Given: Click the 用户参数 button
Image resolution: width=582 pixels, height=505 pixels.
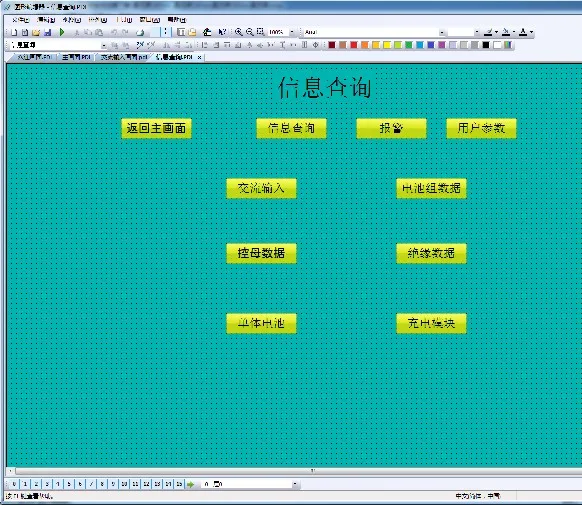Looking at the screenshot, I should (481, 128).
